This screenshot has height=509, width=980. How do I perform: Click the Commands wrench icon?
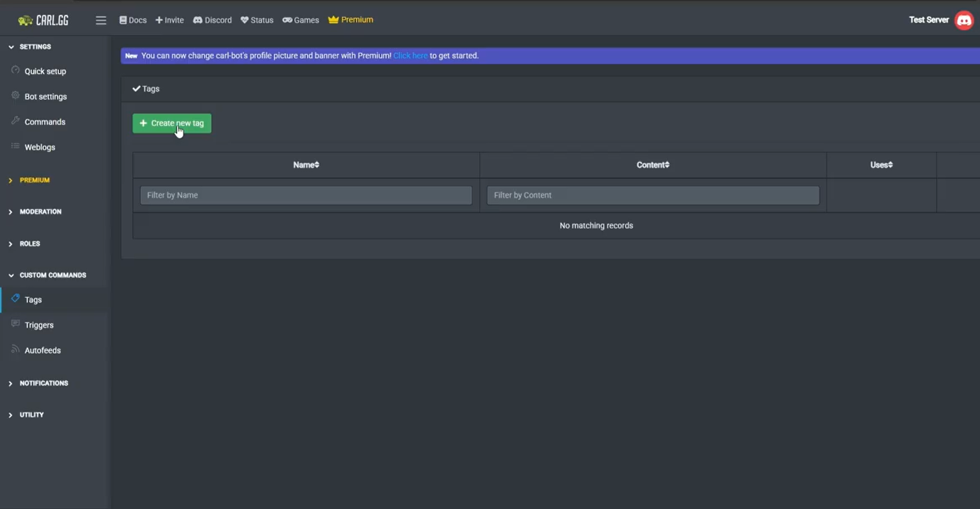(15, 121)
